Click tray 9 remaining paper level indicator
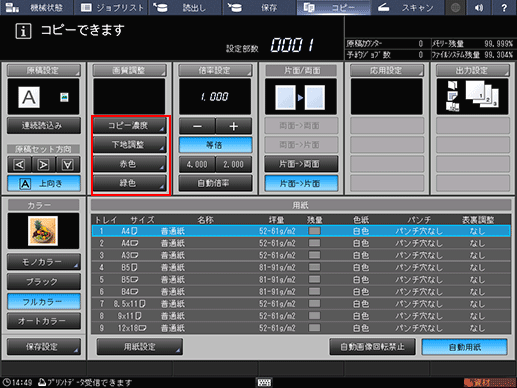The image size is (517, 388). (314, 328)
